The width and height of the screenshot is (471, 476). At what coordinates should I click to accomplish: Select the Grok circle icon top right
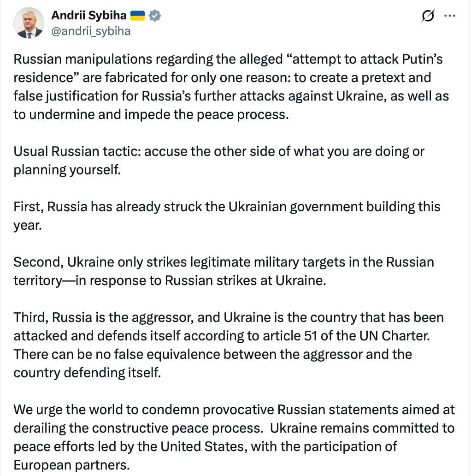pos(428,16)
